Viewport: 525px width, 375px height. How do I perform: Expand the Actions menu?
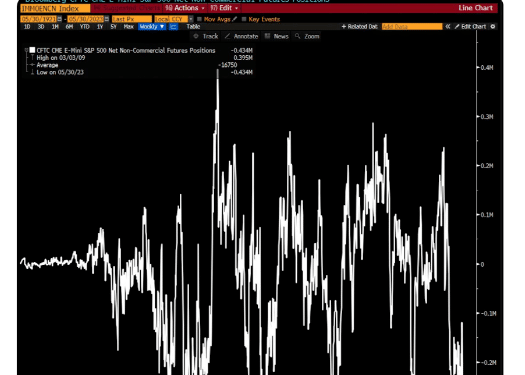(185, 8)
